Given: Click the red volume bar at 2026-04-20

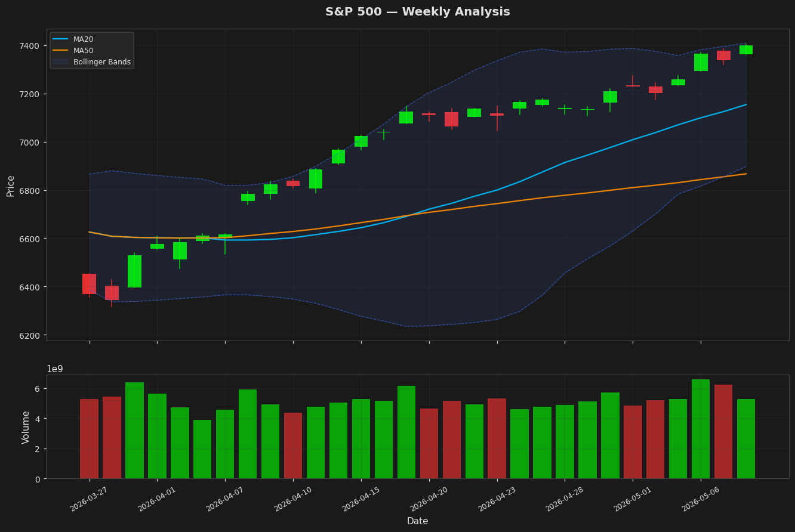Looking at the screenshot, I should (429, 444).
